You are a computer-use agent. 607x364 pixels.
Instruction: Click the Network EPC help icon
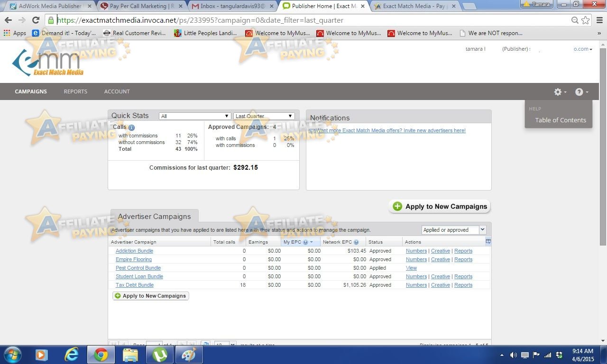pos(356,242)
